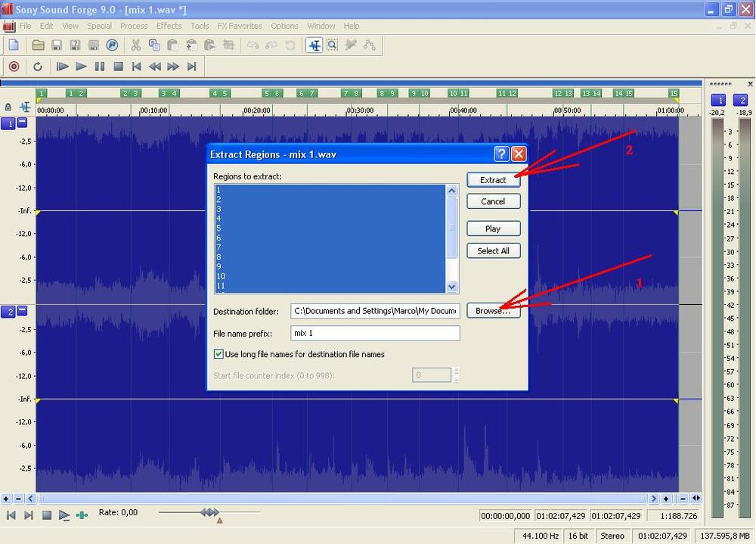The width and height of the screenshot is (756, 544).
Task: Click the 137.595,8 MB status field
Action: [x=725, y=536]
